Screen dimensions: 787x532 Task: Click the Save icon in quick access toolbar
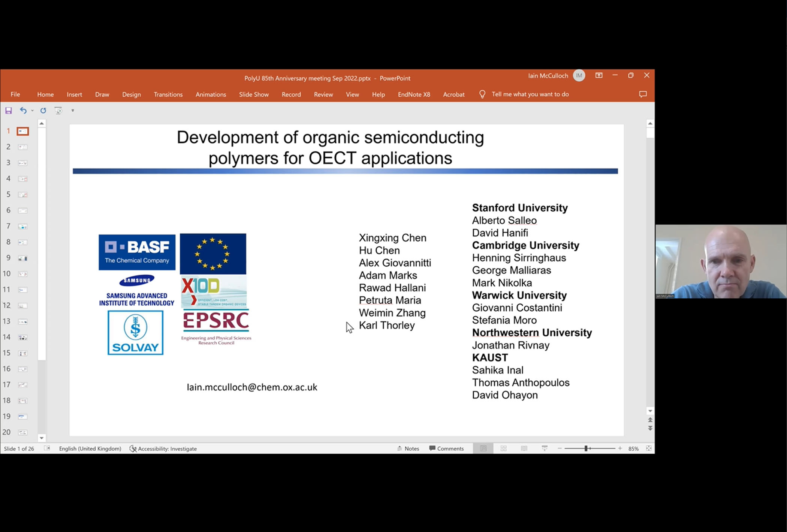tap(8, 111)
